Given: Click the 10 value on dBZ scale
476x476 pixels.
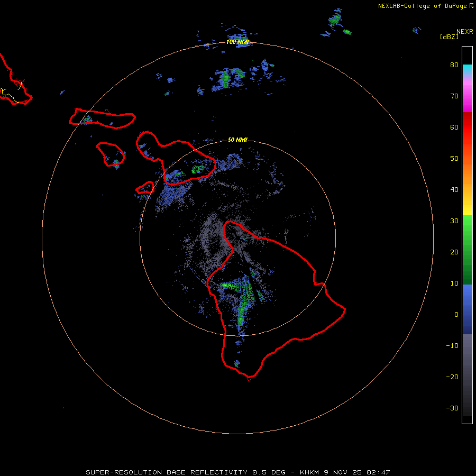Looking at the screenshot, I should point(454,283).
